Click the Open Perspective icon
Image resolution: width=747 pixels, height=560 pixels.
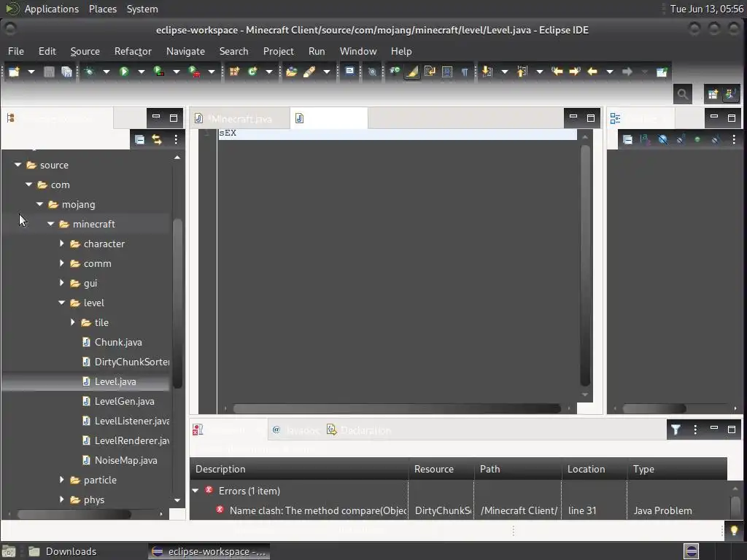coord(713,94)
